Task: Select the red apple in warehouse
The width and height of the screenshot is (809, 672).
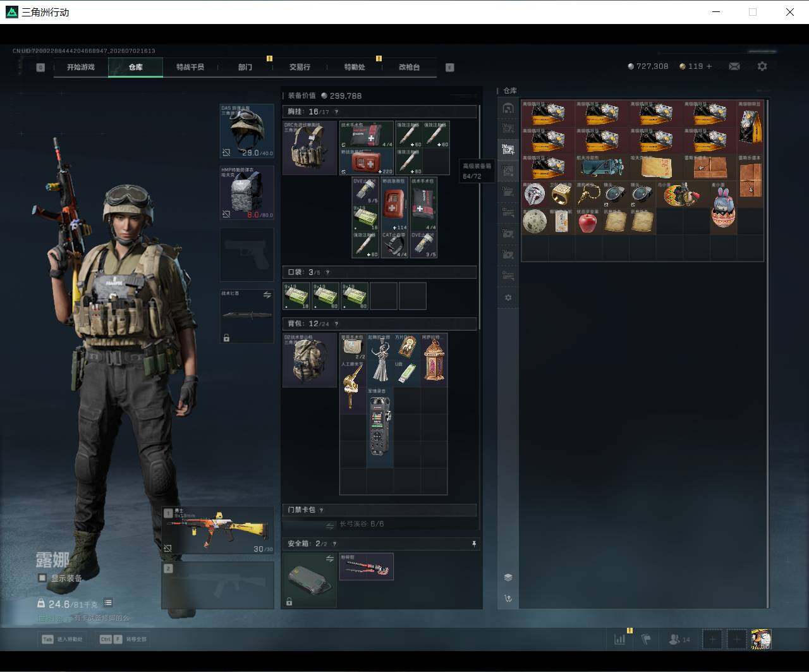Action: [588, 221]
